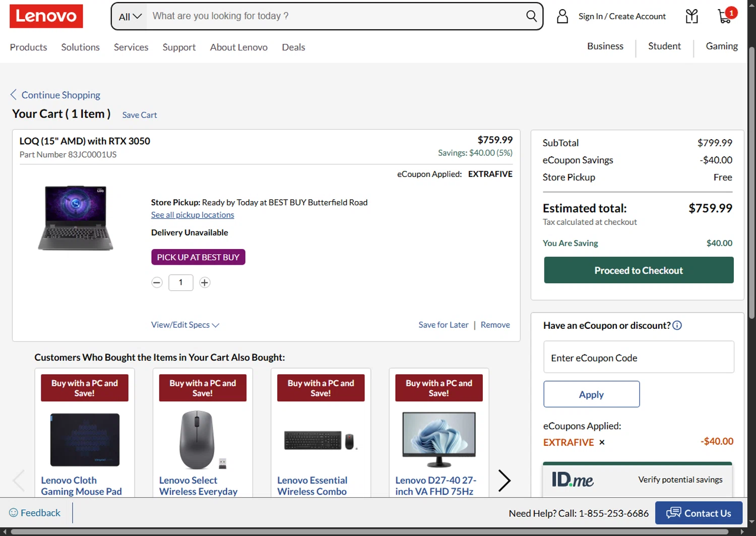Click the EXTRAFIVE applied coupon label
Screen dimensions: 756x536
pyautogui.click(x=569, y=442)
